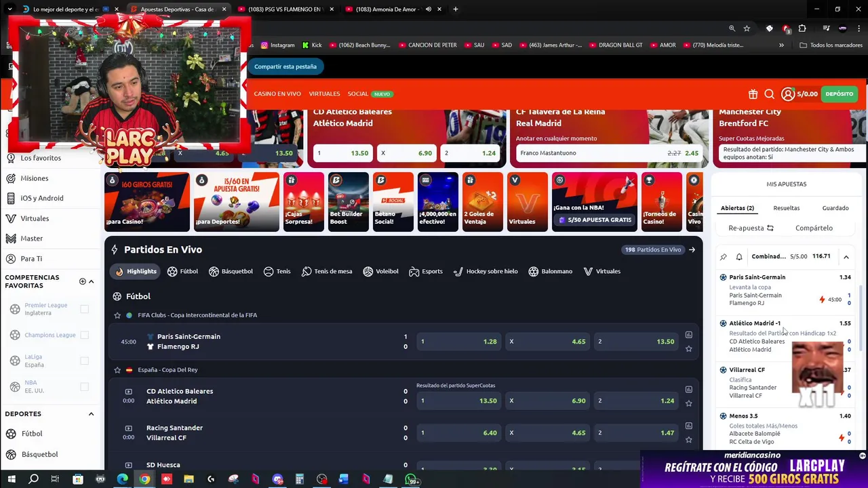The height and width of the screenshot is (488, 868).
Task: Switch to Guardado bets tab
Action: tap(835, 208)
